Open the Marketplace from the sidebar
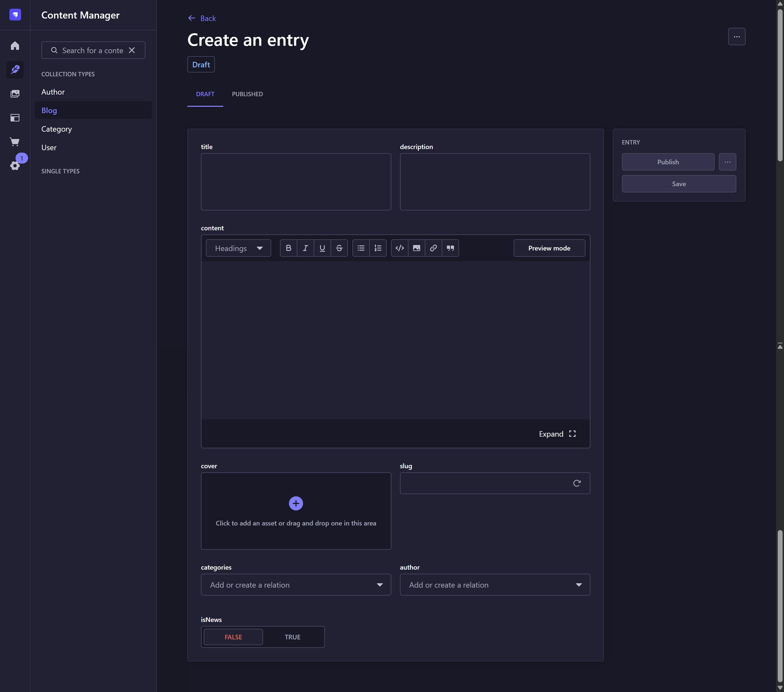784x692 pixels. coord(15,142)
